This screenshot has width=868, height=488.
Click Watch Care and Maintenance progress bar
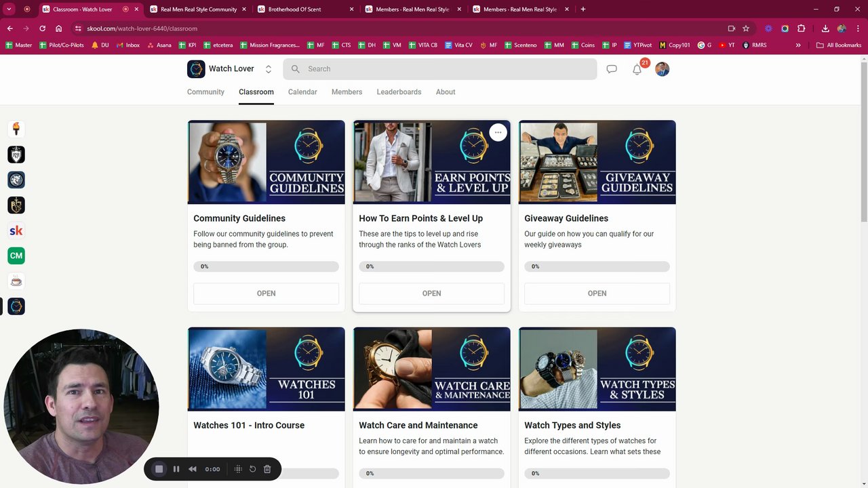tap(431, 474)
